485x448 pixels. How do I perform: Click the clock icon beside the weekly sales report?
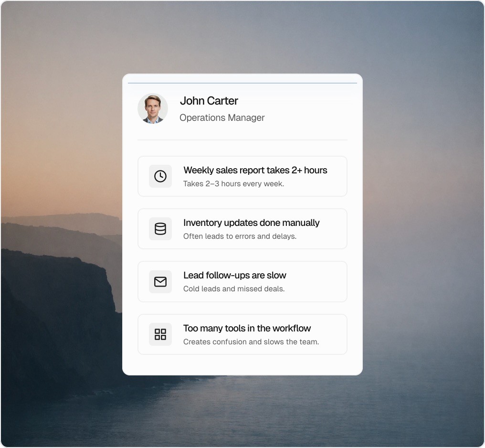(x=160, y=176)
